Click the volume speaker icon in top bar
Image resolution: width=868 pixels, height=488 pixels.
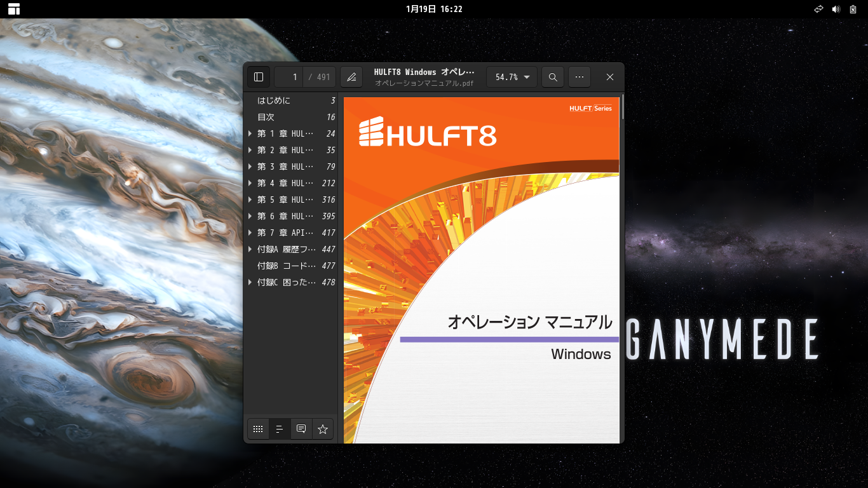click(x=836, y=9)
